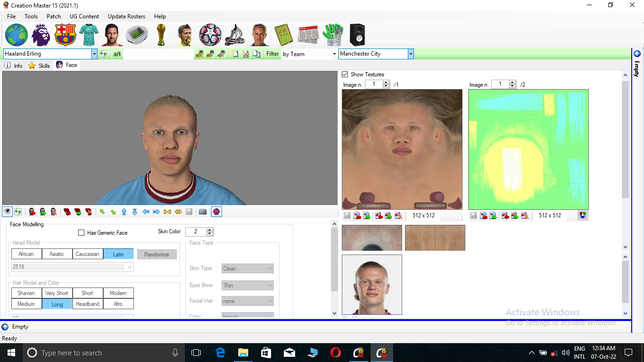Switch to the Info tab
The image size is (644, 362).
click(x=13, y=66)
